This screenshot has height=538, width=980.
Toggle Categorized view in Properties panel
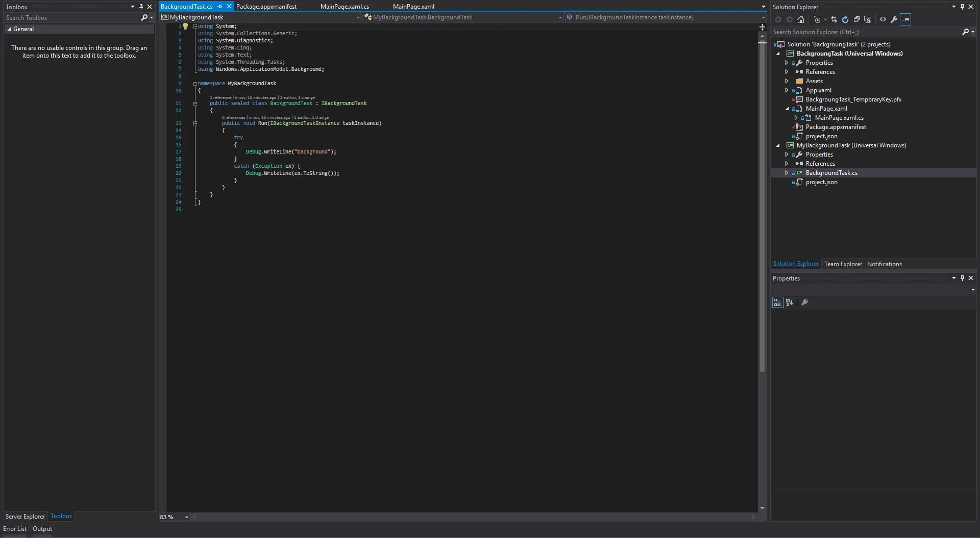click(x=777, y=302)
